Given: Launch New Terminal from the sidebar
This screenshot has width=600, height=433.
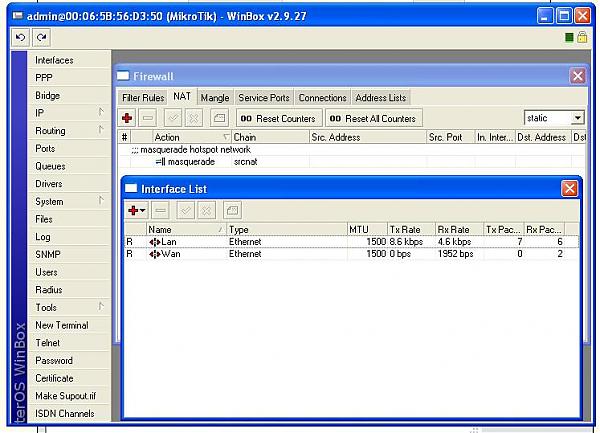Looking at the screenshot, I should click(69, 325).
